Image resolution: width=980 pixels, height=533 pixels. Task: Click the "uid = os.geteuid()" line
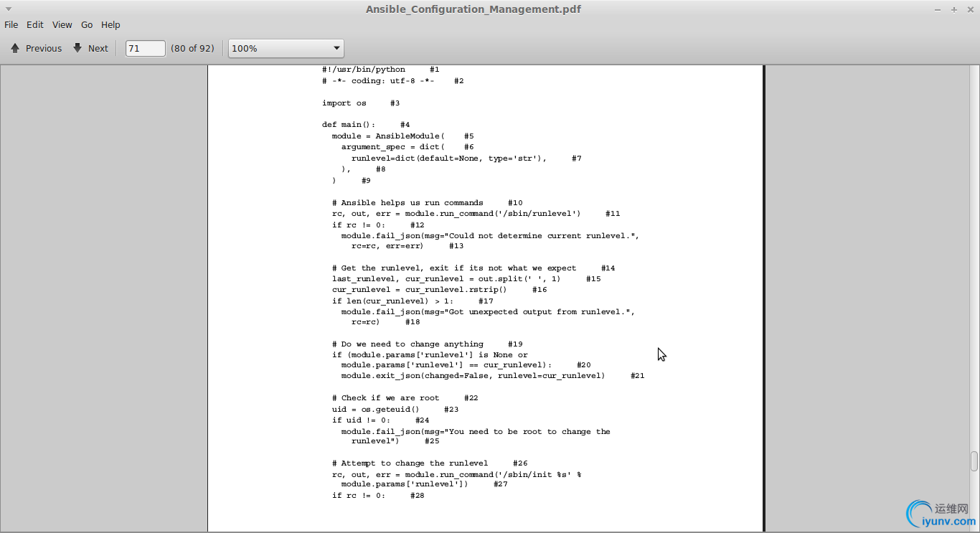point(395,410)
